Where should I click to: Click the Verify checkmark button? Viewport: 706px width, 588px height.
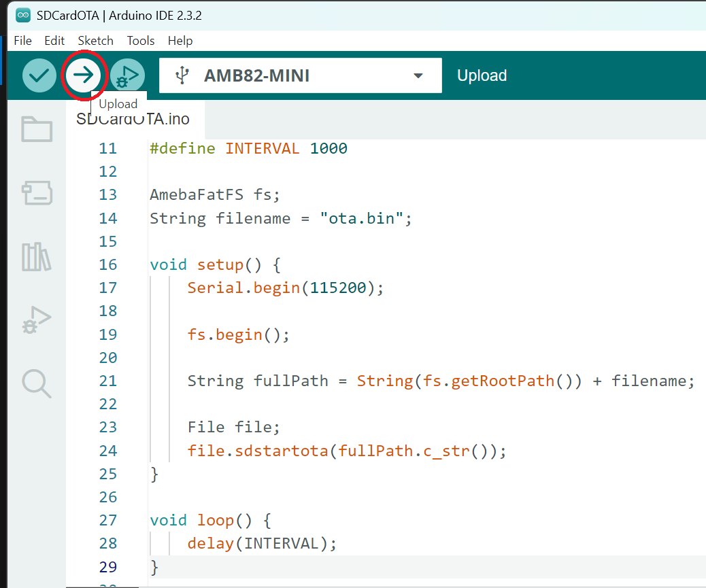39,75
